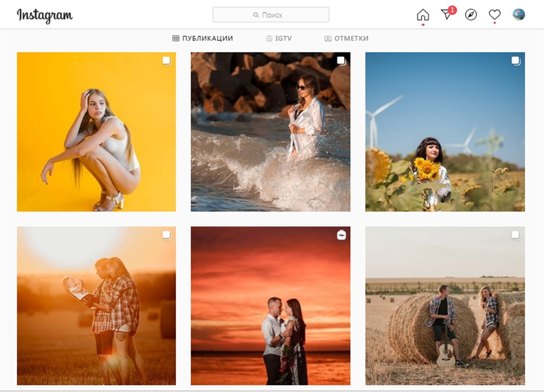
Task: Click the carousel icon on sea waves post
Action: click(341, 61)
